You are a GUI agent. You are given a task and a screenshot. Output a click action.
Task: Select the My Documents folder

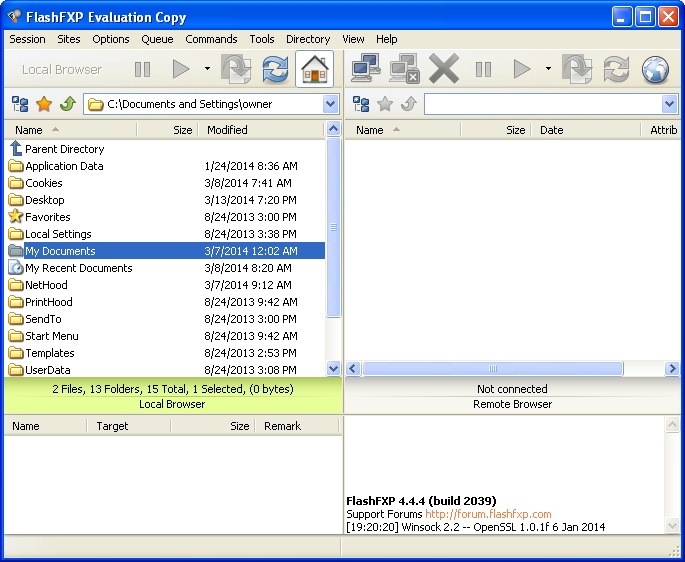[166, 251]
